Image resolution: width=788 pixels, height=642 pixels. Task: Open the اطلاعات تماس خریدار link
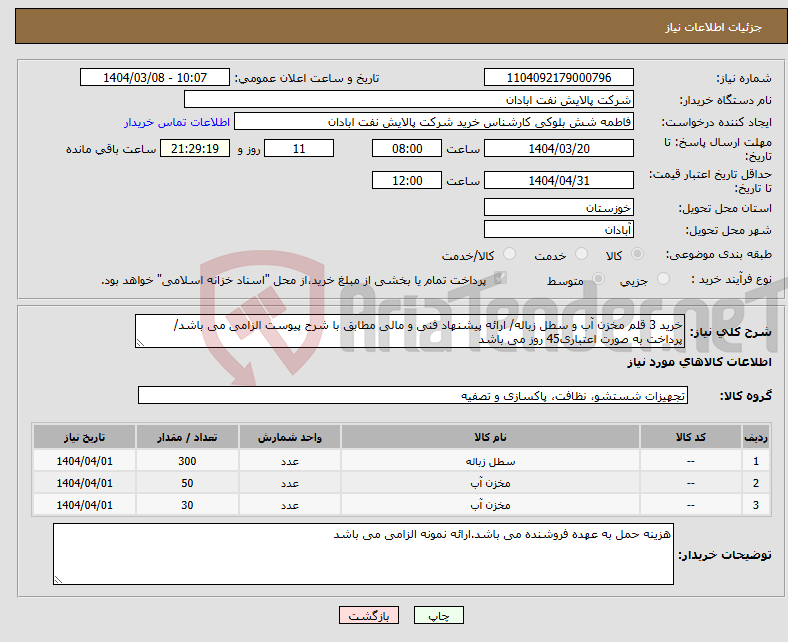177,122
